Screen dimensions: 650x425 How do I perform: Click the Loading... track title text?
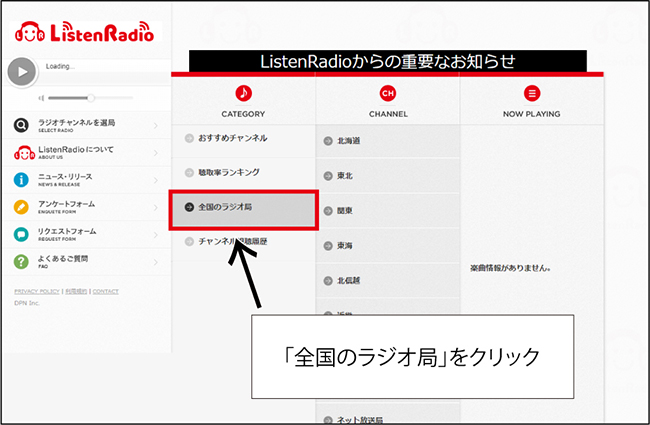[x=61, y=66]
